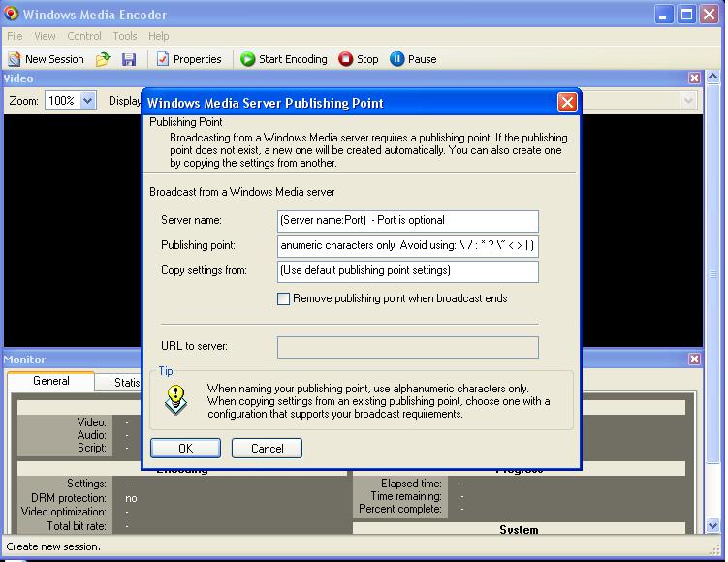Image resolution: width=728 pixels, height=562 pixels.
Task: Click the green Start Encoding button
Action: point(284,59)
